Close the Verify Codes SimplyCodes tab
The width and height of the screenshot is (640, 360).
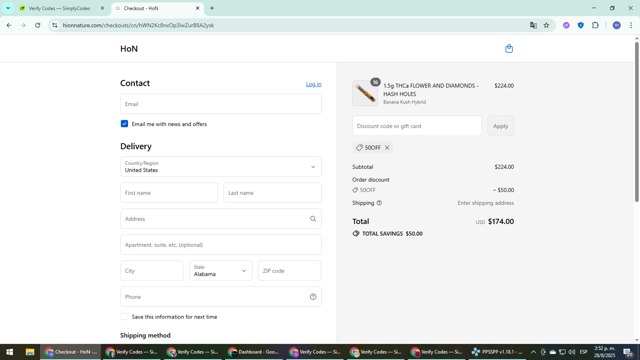coord(102,8)
